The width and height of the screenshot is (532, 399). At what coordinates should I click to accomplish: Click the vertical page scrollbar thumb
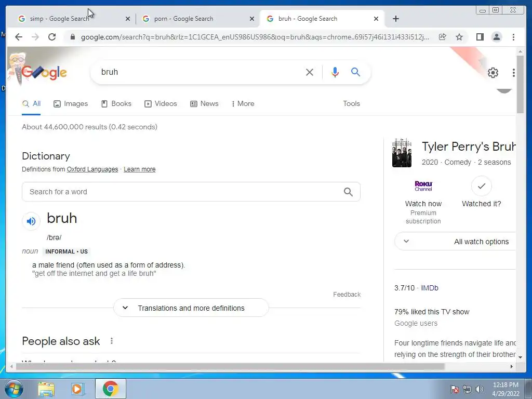[520, 84]
